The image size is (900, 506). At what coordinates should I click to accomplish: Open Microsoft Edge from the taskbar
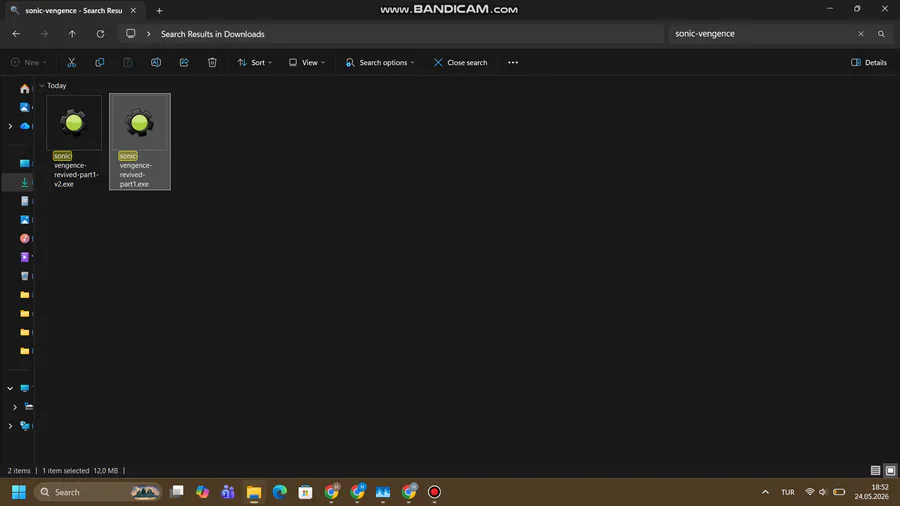pos(280,492)
